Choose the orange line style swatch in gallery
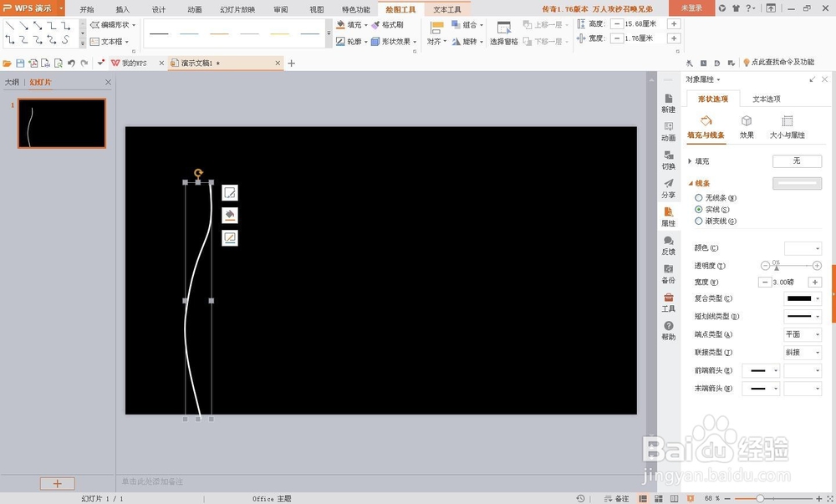The height and width of the screenshot is (504, 836). pos(219,33)
